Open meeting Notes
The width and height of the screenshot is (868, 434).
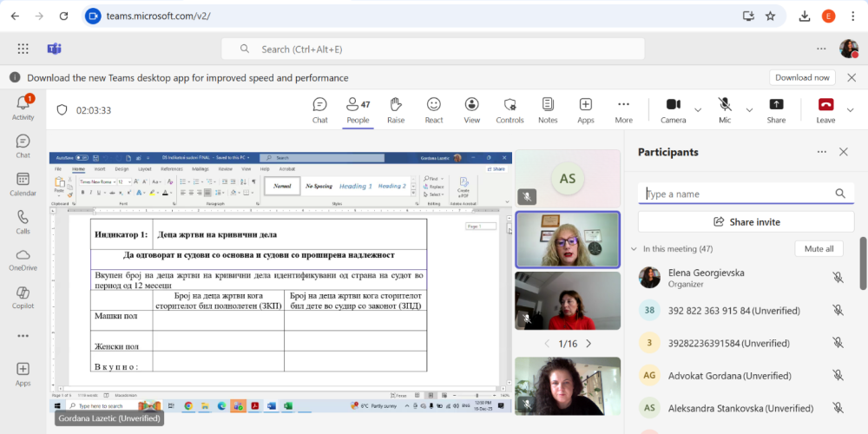548,109
